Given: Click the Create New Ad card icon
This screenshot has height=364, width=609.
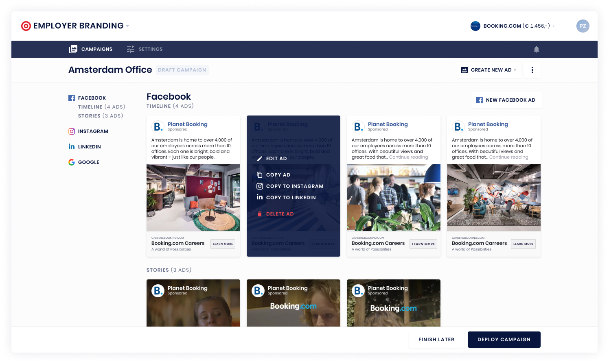Looking at the screenshot, I should 464,70.
